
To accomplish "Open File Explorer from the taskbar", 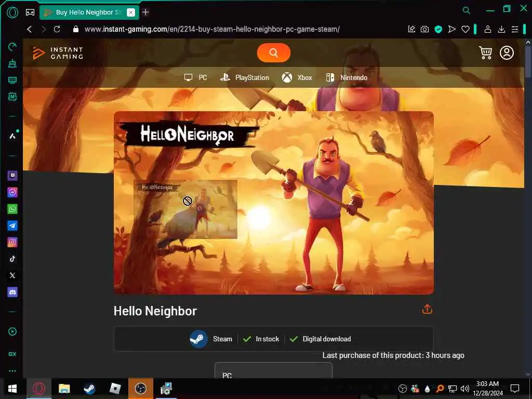I will click(64, 389).
